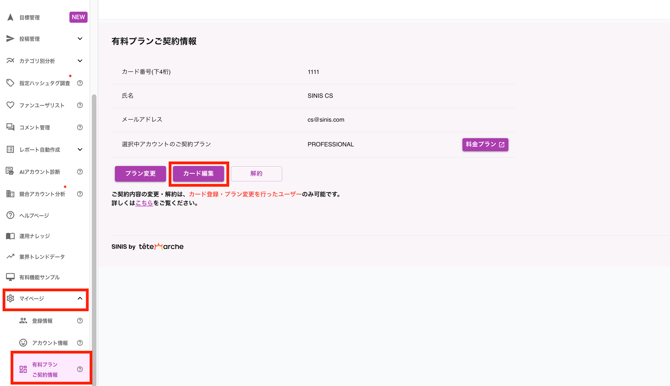670x386 pixels.
Task: Open help for コメント管理
Action: (80, 127)
